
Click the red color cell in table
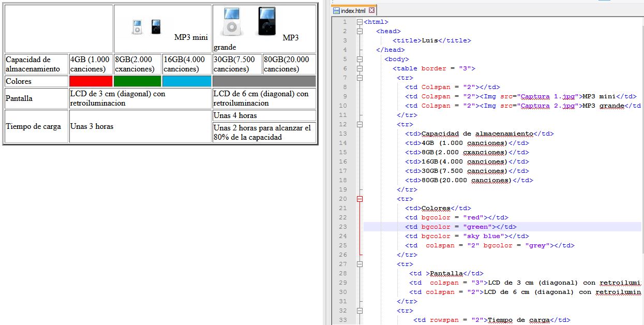click(x=91, y=81)
